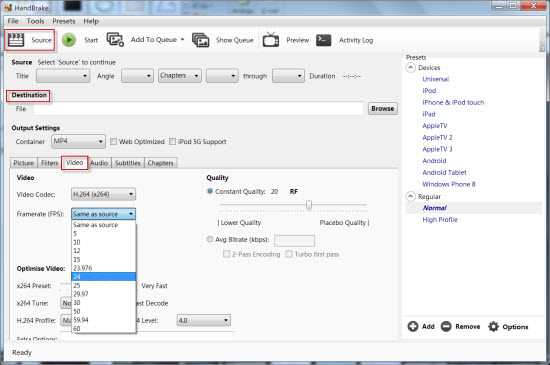Enable iPod 5G Support checkbox
The image size is (550, 365).
[x=172, y=142]
